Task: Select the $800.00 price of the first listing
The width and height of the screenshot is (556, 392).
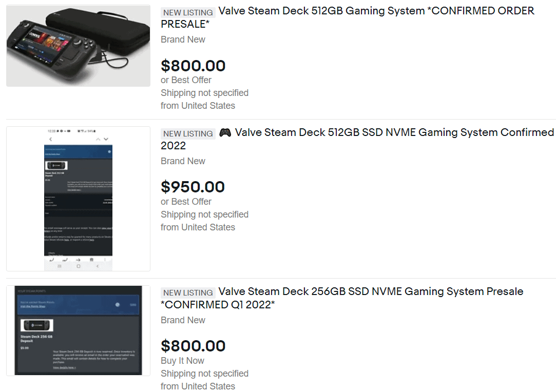Action: click(x=193, y=66)
